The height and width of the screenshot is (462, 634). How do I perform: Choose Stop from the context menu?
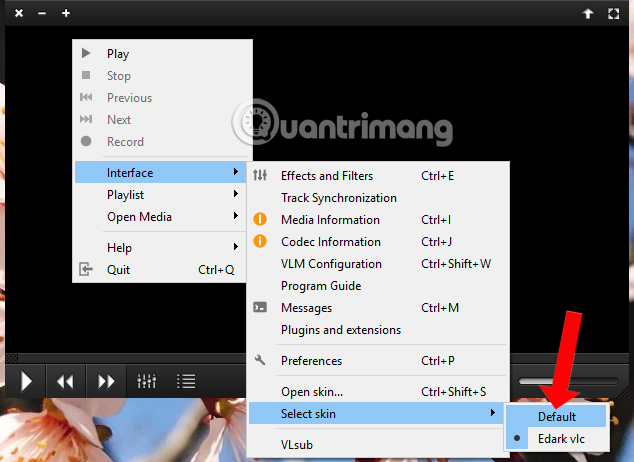click(x=161, y=76)
